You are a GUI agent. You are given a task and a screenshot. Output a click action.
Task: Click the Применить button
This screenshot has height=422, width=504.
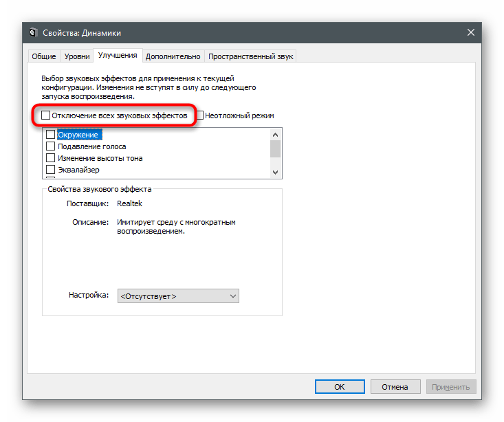point(450,387)
